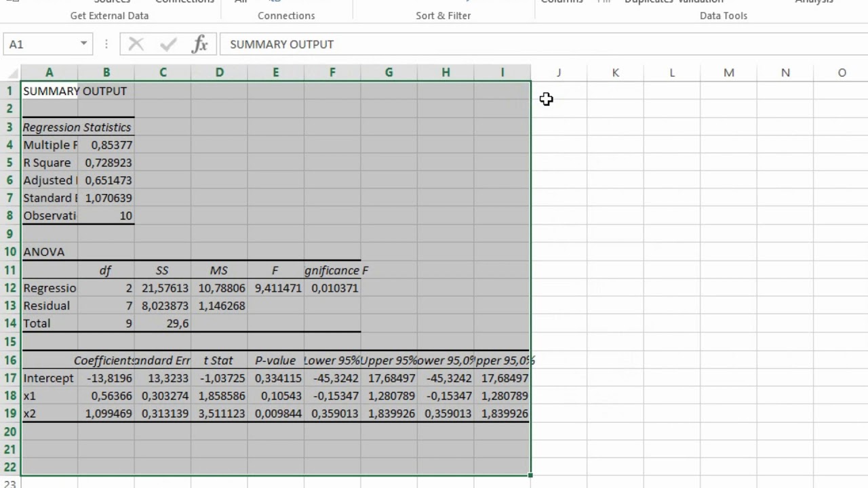The image size is (868, 488).
Task: Click the SUMMARY OUTPUT cell
Action: (50, 91)
